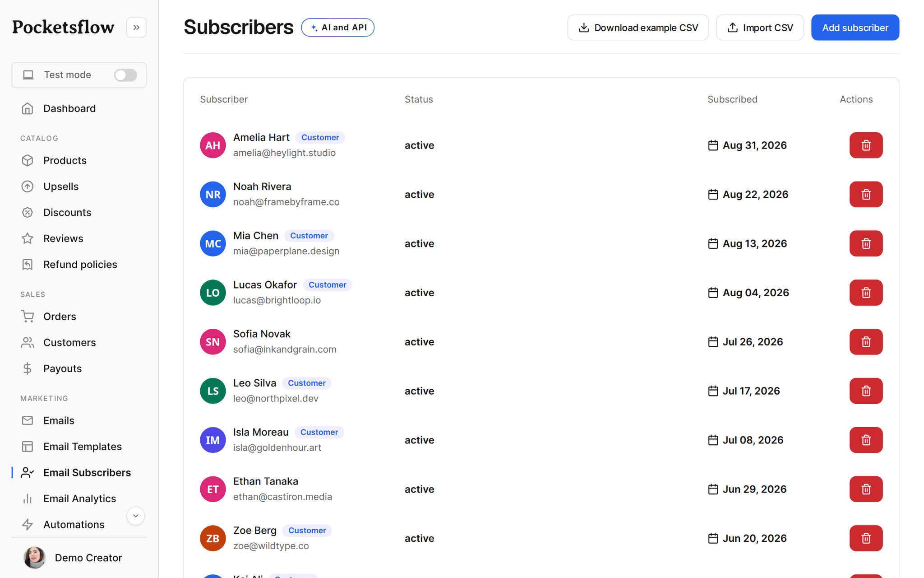
Task: Delete subscriber Lucas Okafor
Action: pos(866,293)
